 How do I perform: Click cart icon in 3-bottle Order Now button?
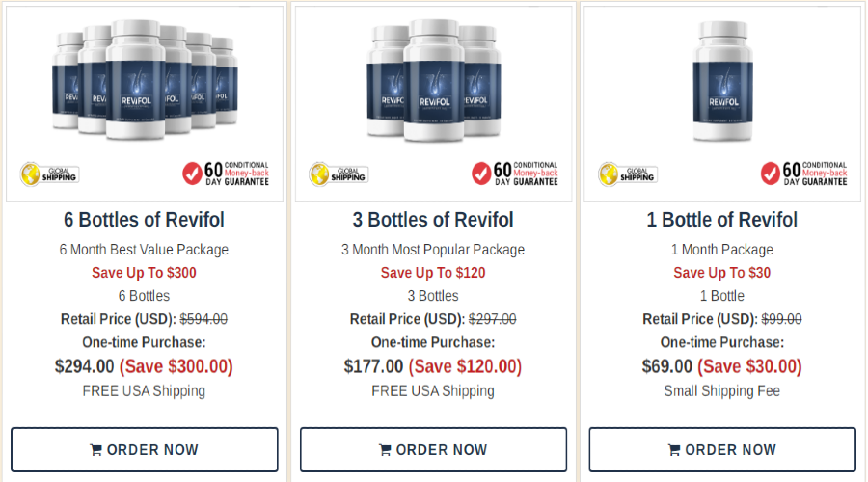[x=385, y=450]
